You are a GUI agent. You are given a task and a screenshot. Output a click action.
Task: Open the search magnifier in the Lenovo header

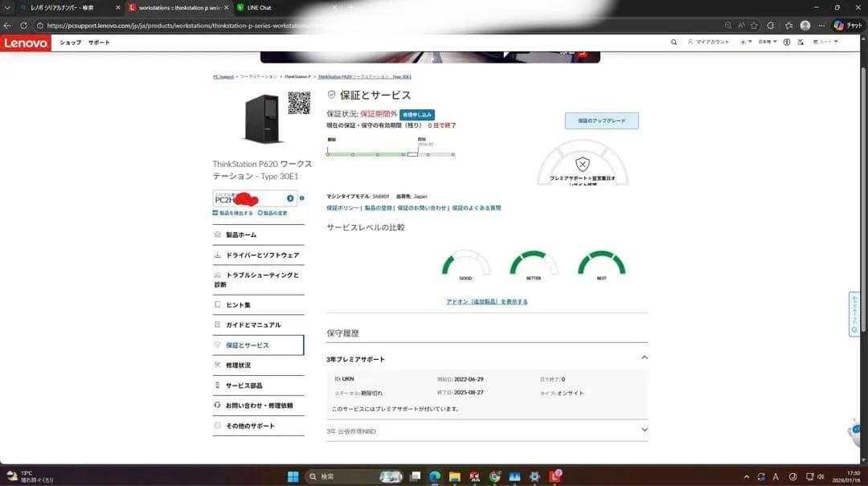[674, 42]
